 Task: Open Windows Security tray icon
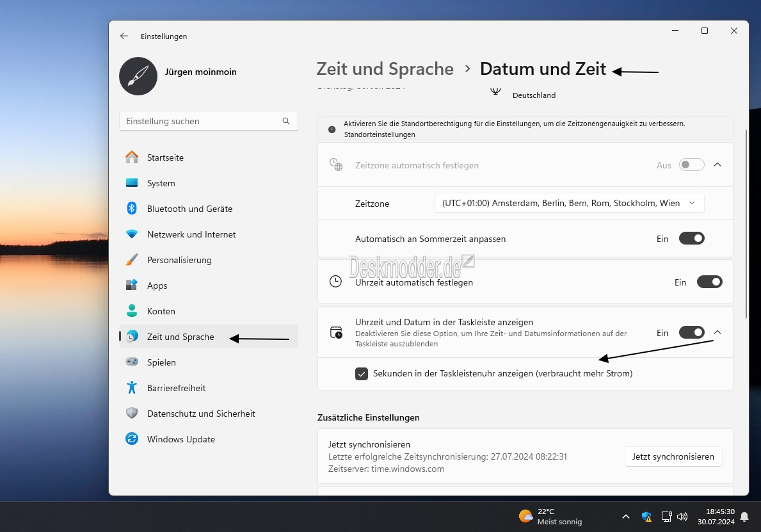pyautogui.click(x=646, y=517)
